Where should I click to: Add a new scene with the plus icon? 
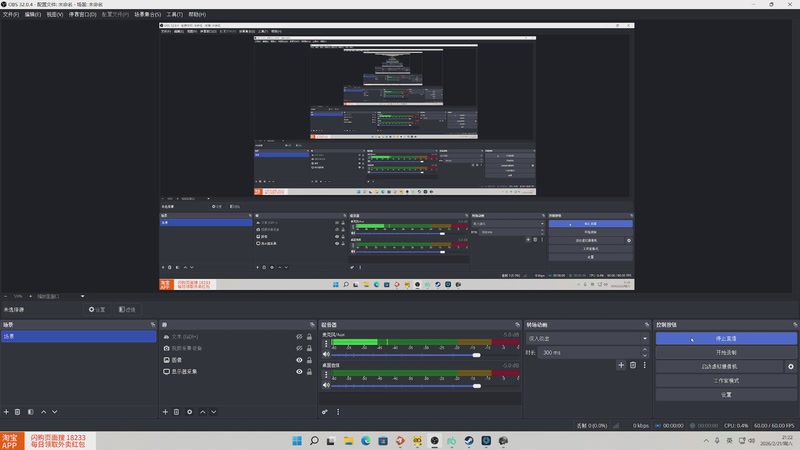pos(6,412)
